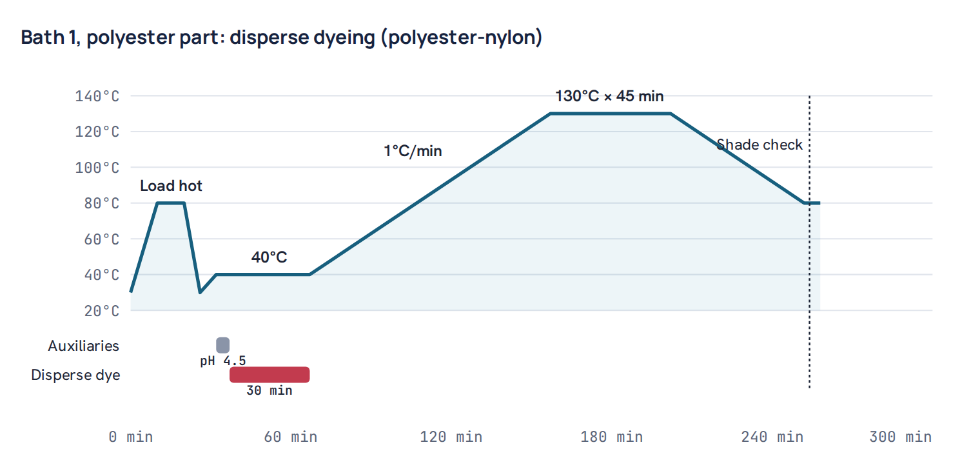This screenshot has height=467, width=980.
Task: Click the '40°C' hold label on curve
Action: [x=269, y=257]
